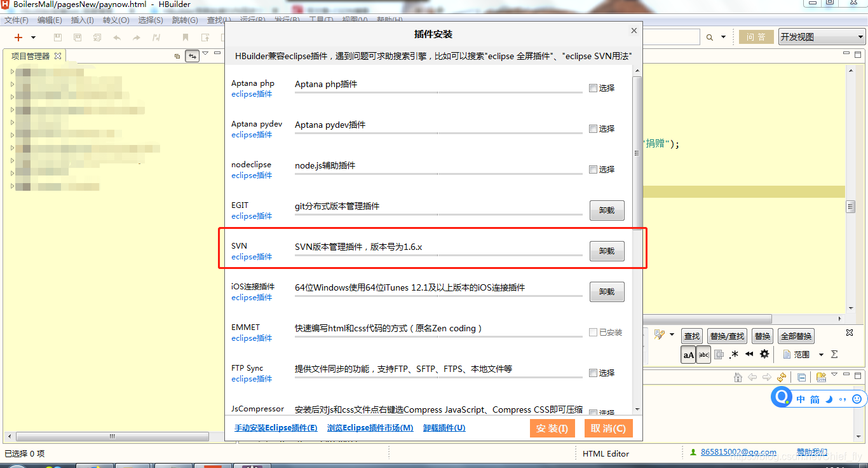Click eclipse插件 link under SVN
The width and height of the screenshot is (868, 468).
pyautogui.click(x=252, y=257)
